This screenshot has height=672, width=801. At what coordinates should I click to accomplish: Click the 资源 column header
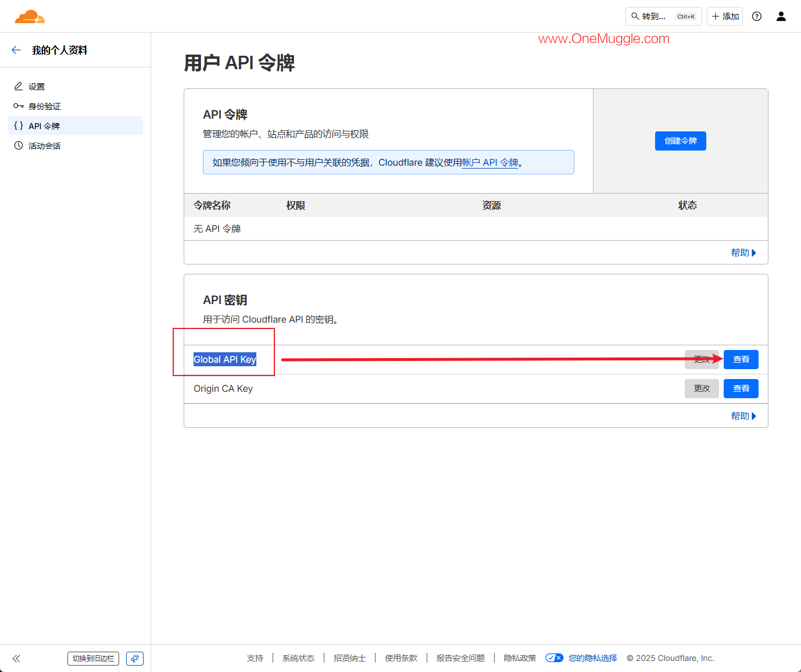(492, 205)
